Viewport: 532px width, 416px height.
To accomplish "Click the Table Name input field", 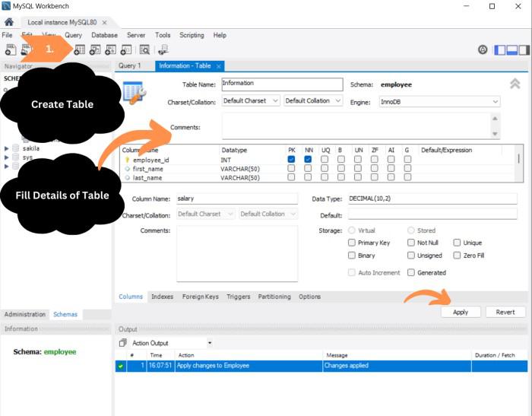I will (282, 84).
